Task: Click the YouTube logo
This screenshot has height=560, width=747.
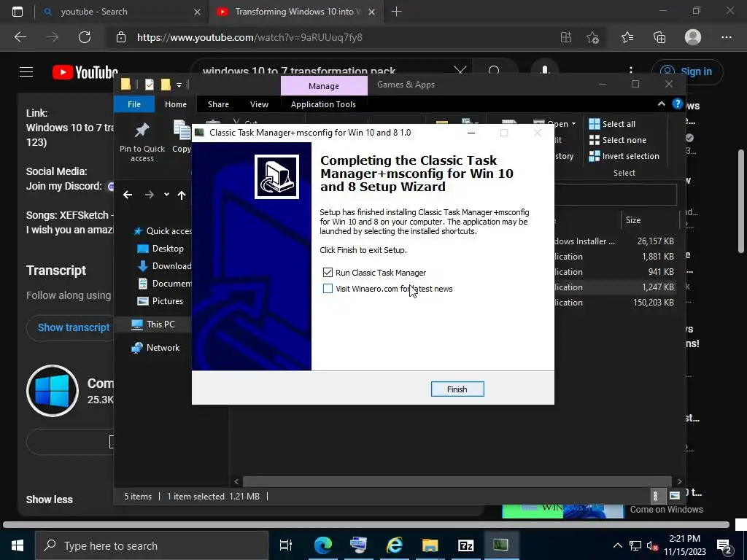Action: tap(85, 72)
